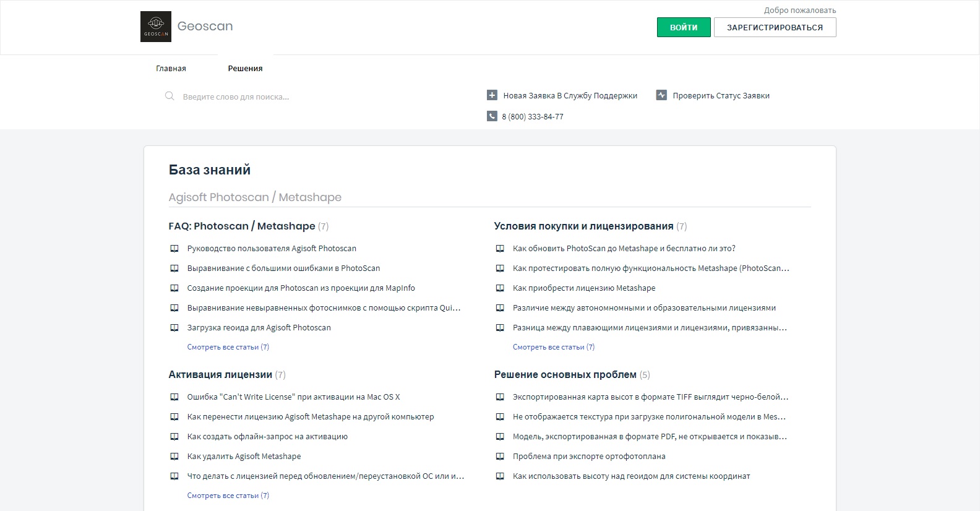This screenshot has height=511, width=980.
Task: Open Новая Заявка В Службу Поддержки link
Action: click(570, 96)
